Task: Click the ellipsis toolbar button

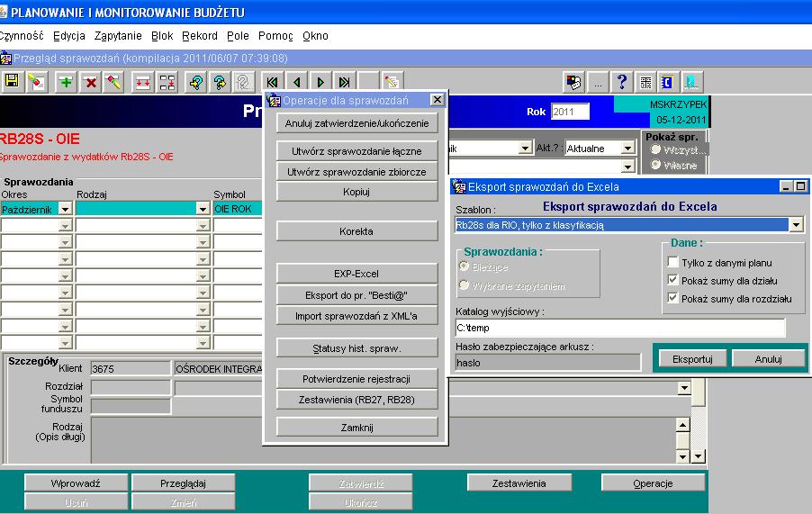Action: pyautogui.click(x=598, y=82)
